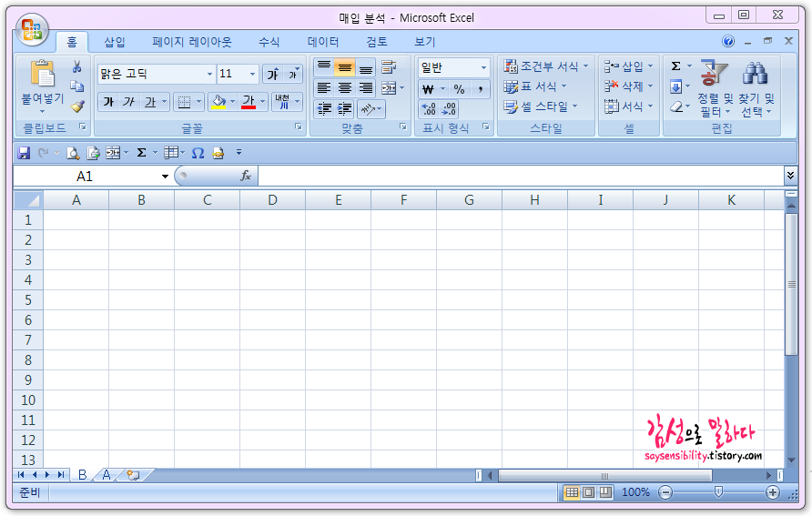Screen dimensions: 812x516
Task: Activate the Format Painter brush
Action: tap(77, 106)
